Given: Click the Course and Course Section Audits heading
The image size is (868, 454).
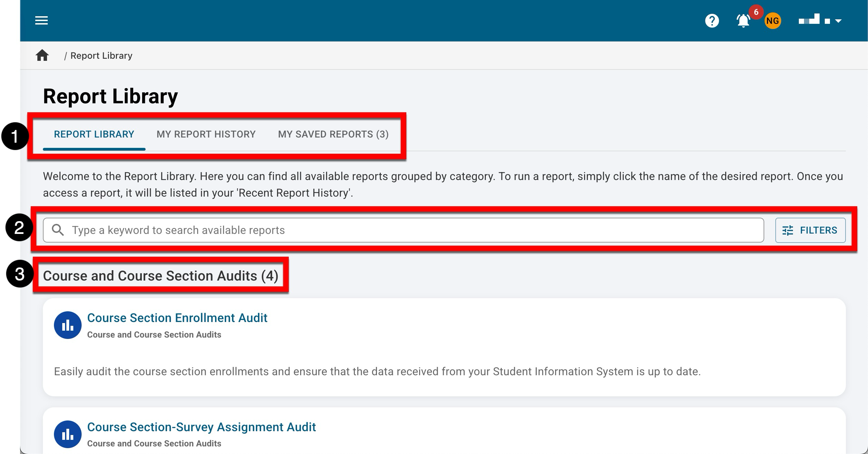Looking at the screenshot, I should pos(160,276).
